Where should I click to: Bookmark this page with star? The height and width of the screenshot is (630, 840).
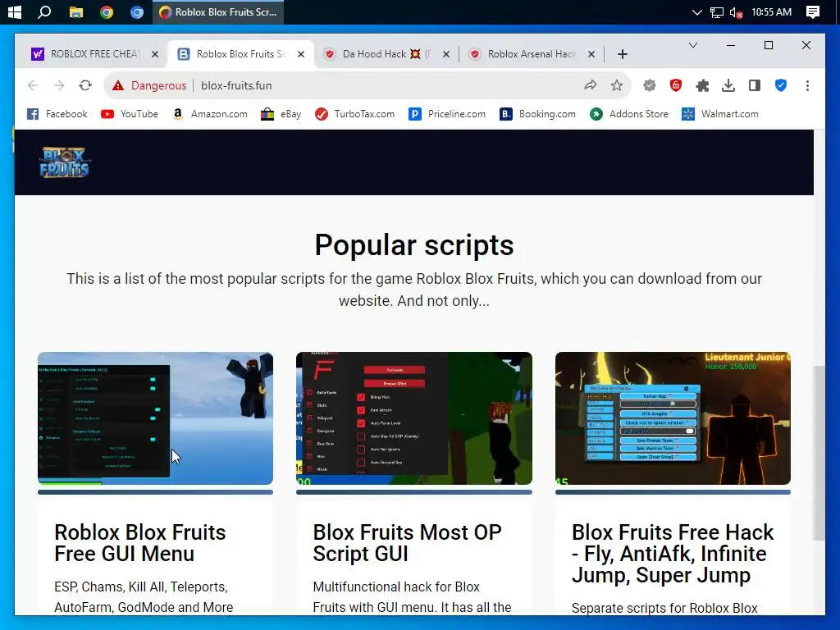click(x=617, y=85)
